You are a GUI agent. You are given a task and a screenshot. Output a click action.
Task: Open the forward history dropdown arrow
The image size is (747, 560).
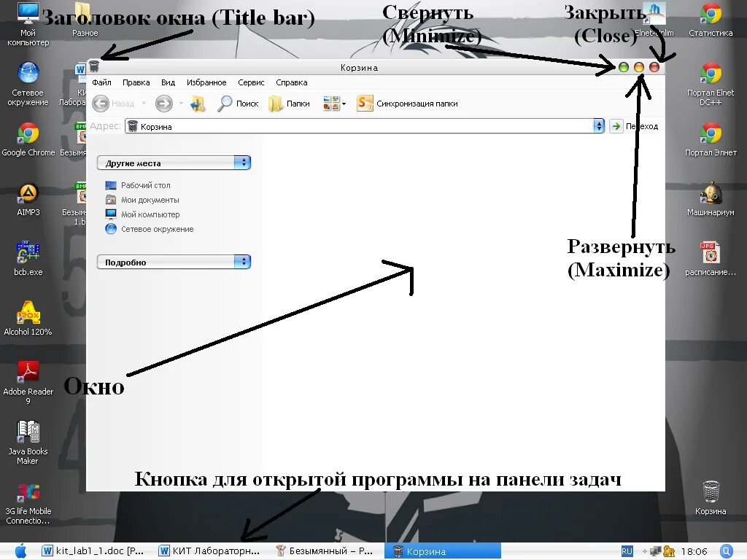181,104
